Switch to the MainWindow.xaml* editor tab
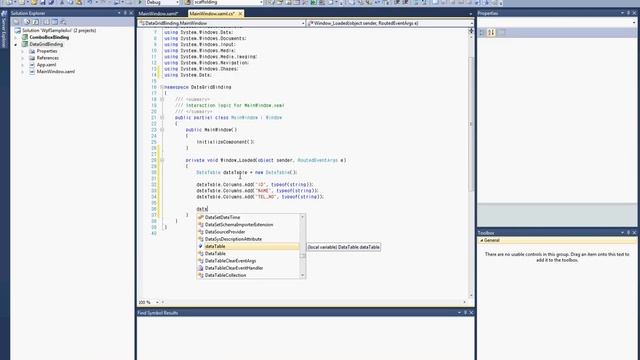Viewport: 640px width, 360px height. [x=158, y=13]
